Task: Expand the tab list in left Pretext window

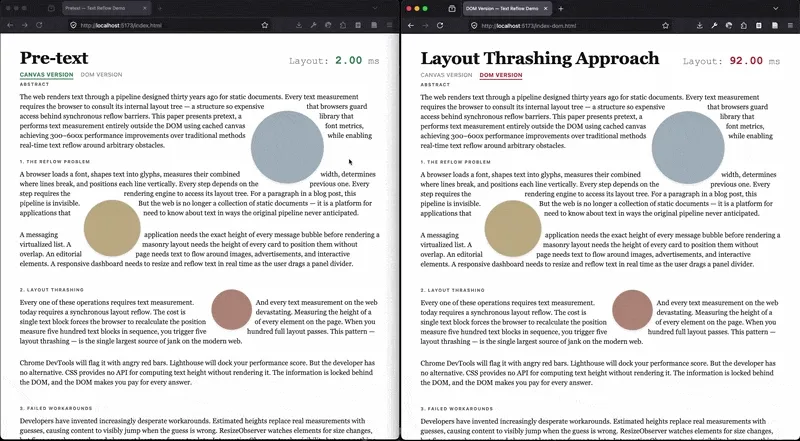Action: point(375,8)
